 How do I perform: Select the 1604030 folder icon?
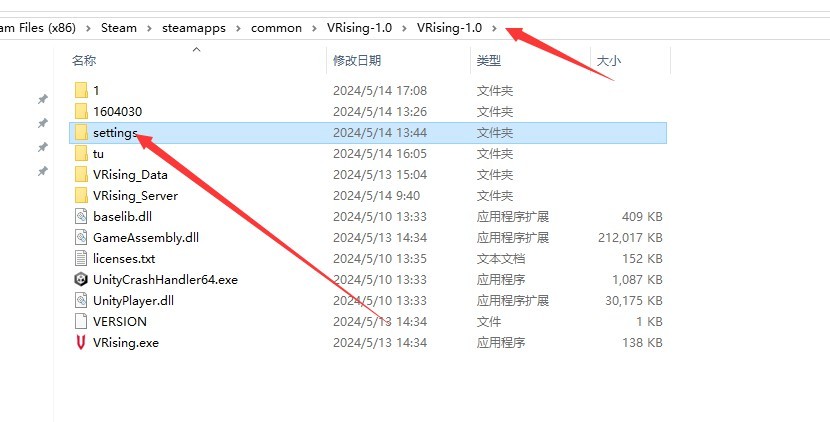[81, 112]
